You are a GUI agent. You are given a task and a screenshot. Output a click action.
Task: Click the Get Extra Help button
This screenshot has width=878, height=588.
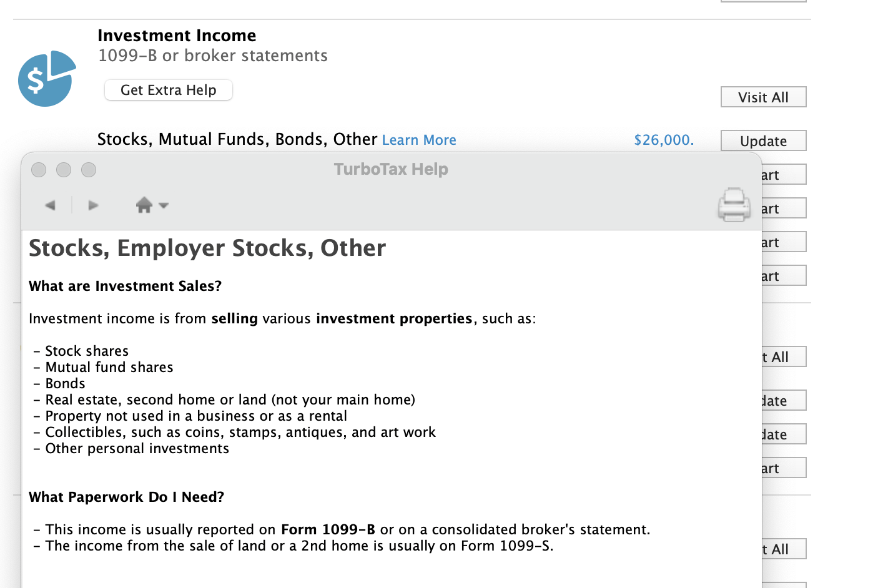coord(169,90)
